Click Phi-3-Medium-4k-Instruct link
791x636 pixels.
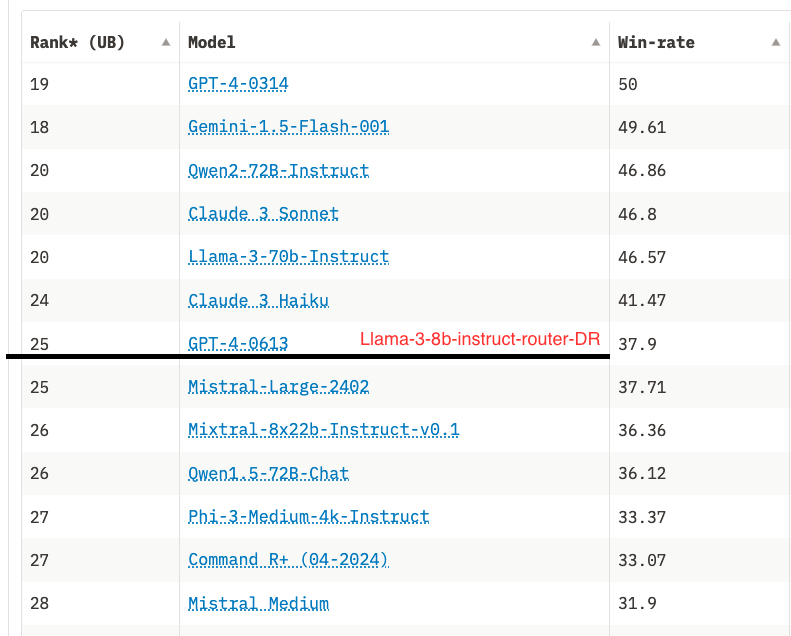pos(308,516)
